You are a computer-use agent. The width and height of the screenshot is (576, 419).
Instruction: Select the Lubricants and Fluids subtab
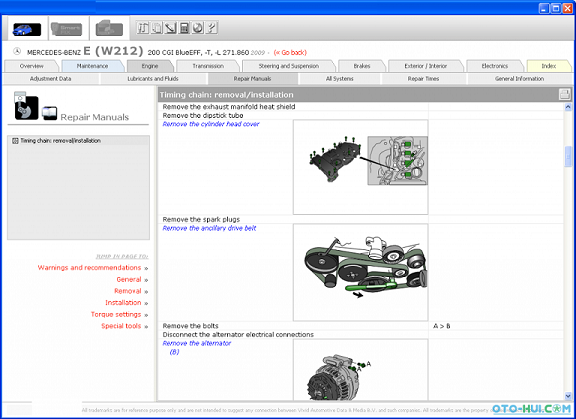(x=153, y=79)
